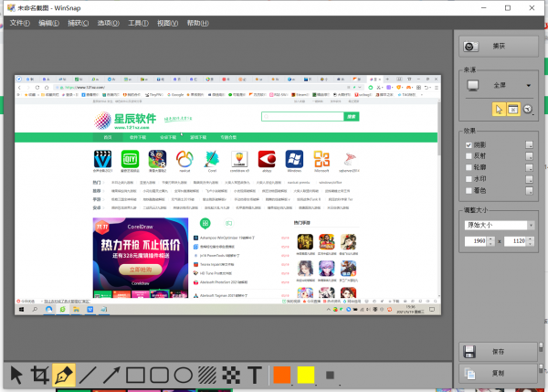
Task: Toggle include mouse cursor button
Action: pyautogui.click(x=499, y=110)
